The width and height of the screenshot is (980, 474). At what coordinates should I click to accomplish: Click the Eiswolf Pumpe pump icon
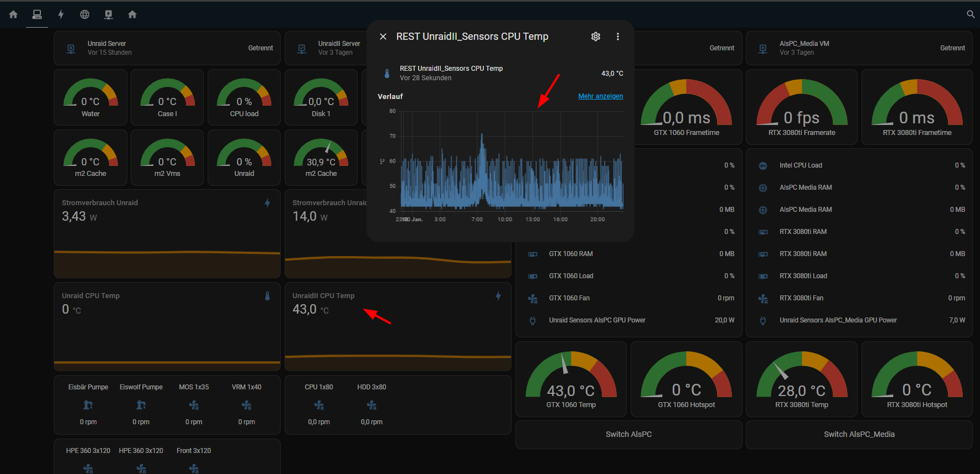[x=141, y=405]
